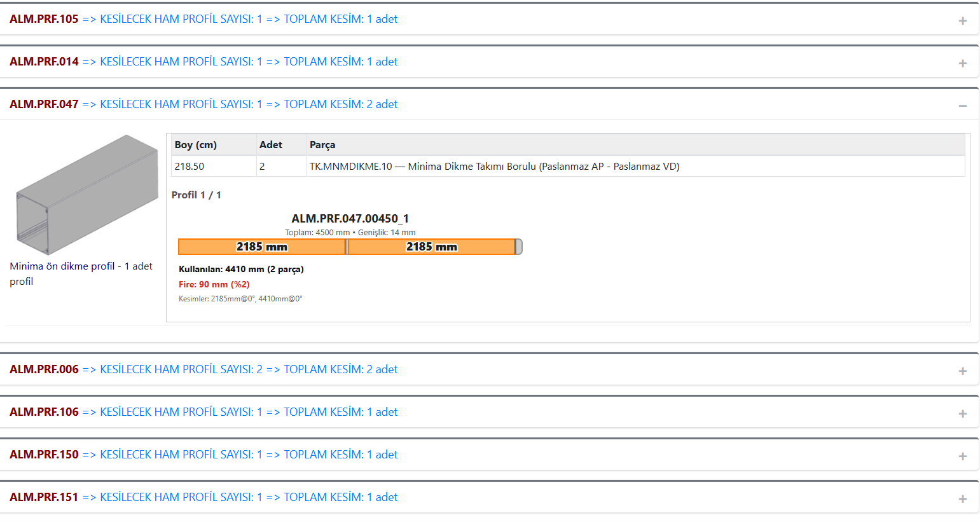Open the ALM.PRF.106 header title
Image resolution: width=980 pixels, height=522 pixels.
pyautogui.click(x=204, y=412)
